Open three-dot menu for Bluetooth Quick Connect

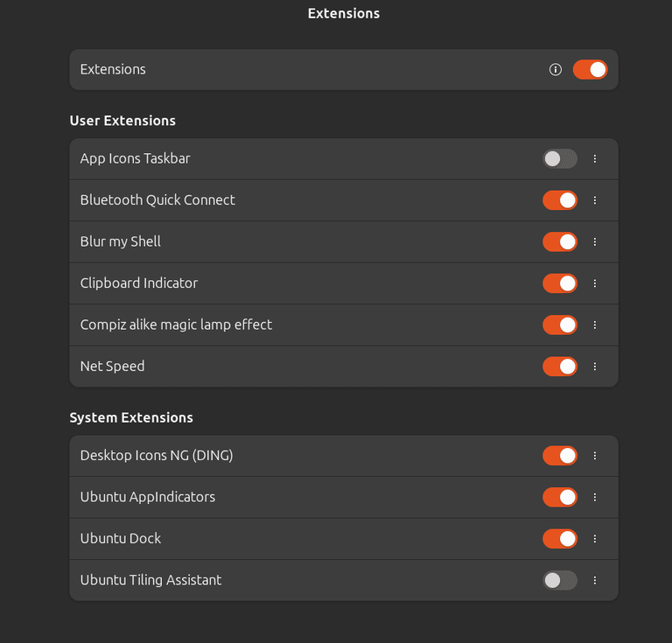click(x=595, y=200)
